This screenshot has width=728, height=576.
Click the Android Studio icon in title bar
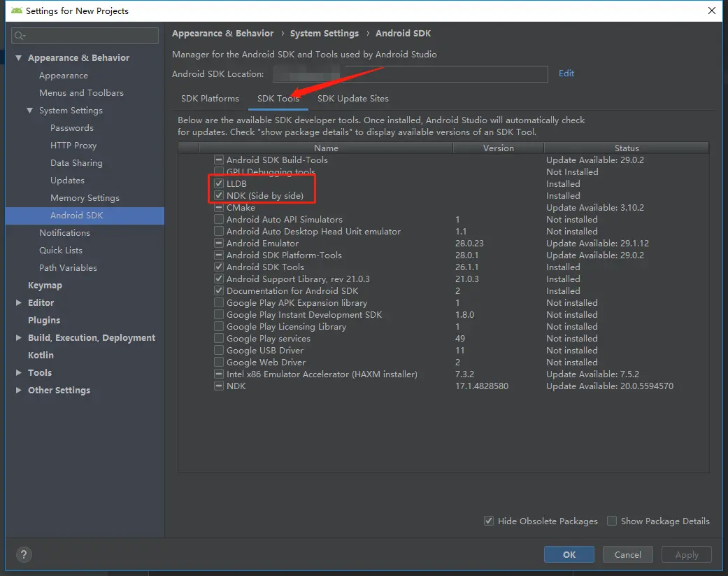(17, 10)
